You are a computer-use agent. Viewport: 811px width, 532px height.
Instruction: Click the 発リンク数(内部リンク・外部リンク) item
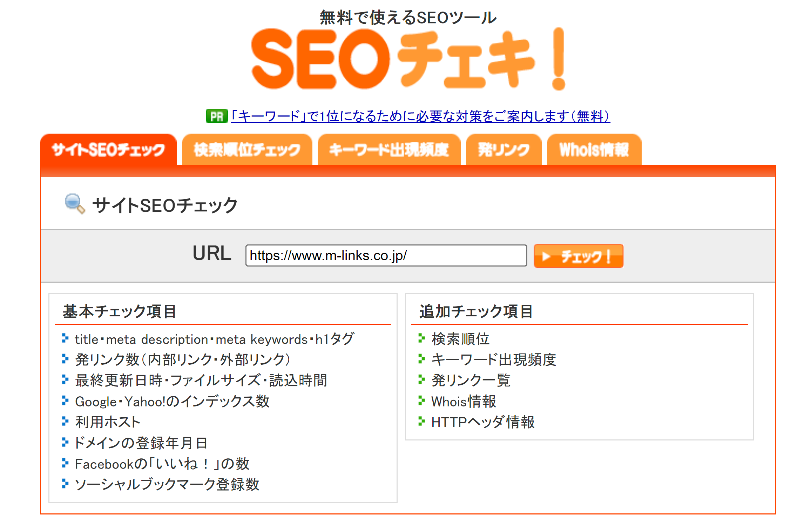click(x=183, y=360)
